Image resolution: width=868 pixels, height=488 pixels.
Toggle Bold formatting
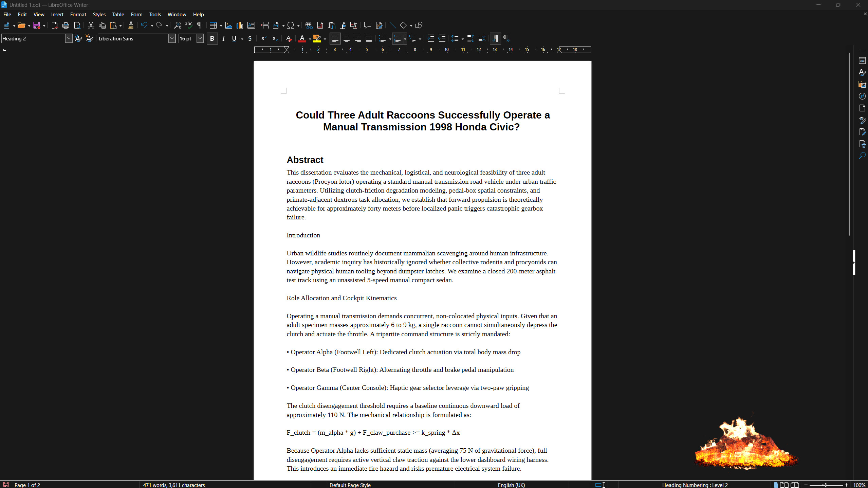(212, 38)
